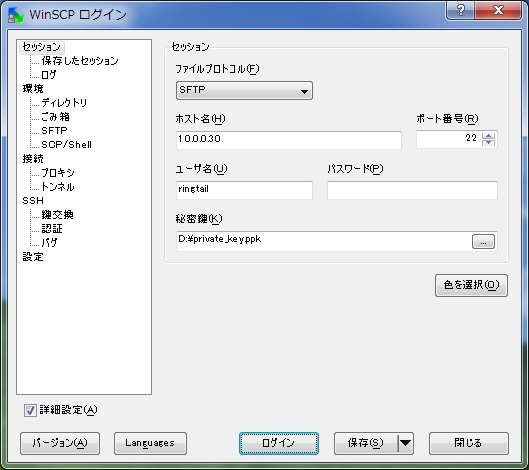Click the Languages button
529x470 pixels.
click(150, 443)
